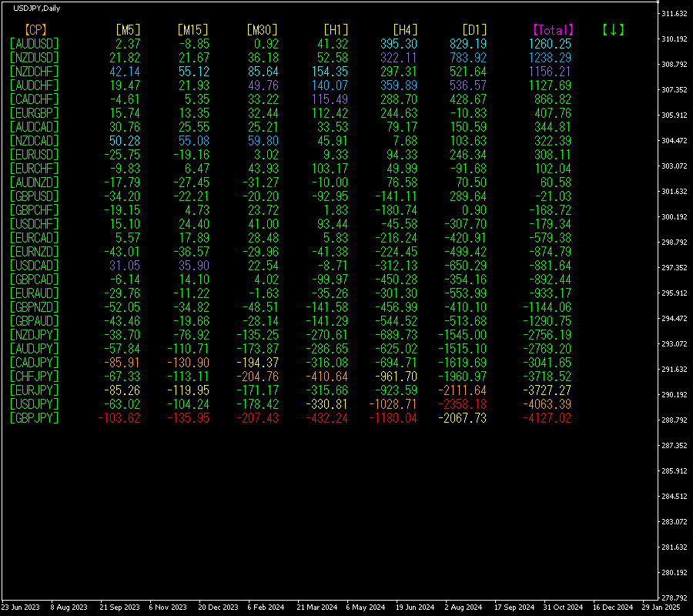Click the 31 Oct 2024 date marker
693x616 pixels.
point(563,608)
